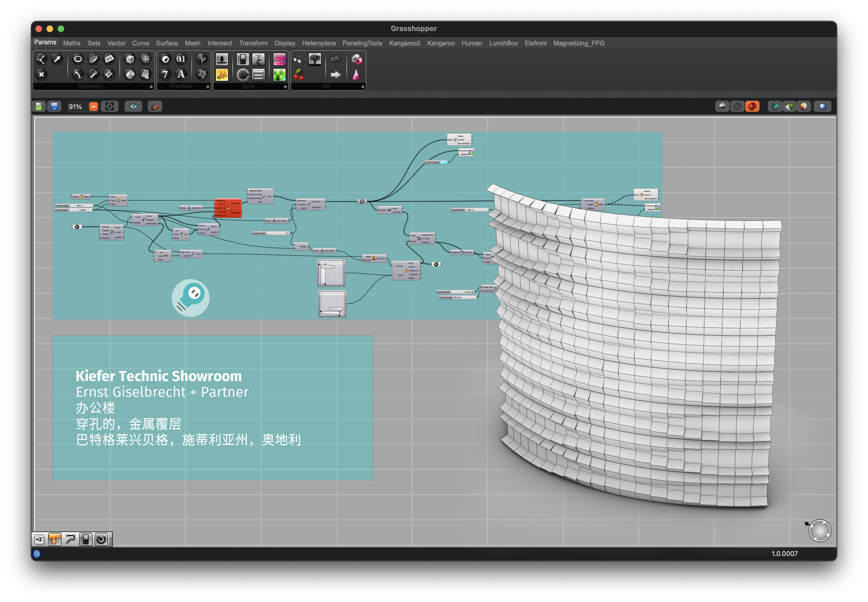Select the Number Slider input component

[x=222, y=59]
